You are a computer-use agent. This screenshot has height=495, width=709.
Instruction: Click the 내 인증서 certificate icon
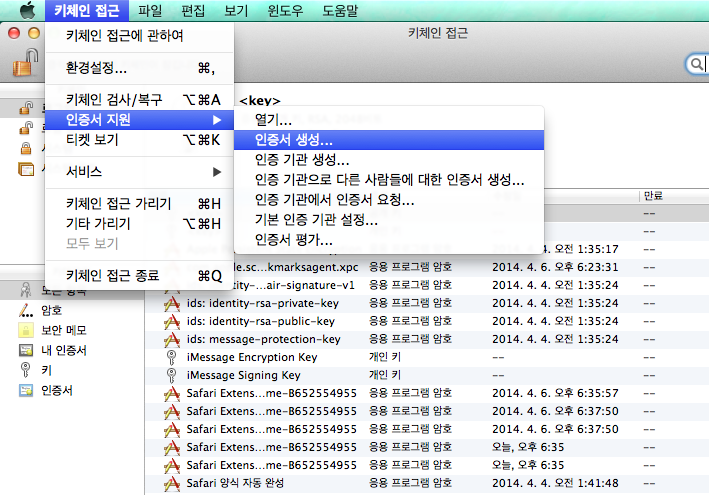26,350
